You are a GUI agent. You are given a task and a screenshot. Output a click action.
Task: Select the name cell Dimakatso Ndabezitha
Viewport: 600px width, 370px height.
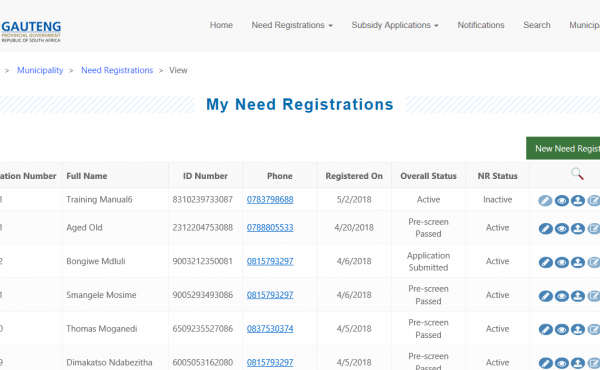[109, 362]
